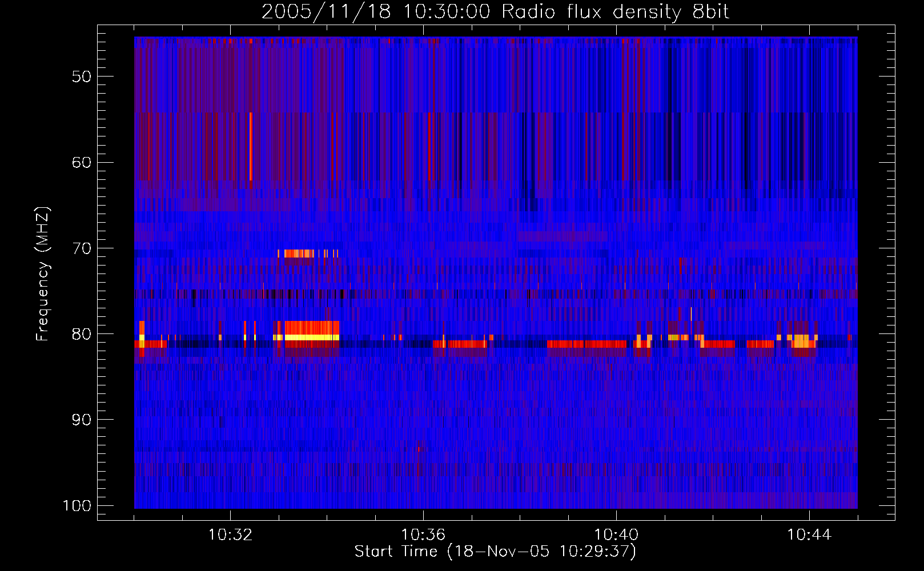Click the '10:44' time tick label
Screen dimensions: 924x571
coord(809,535)
